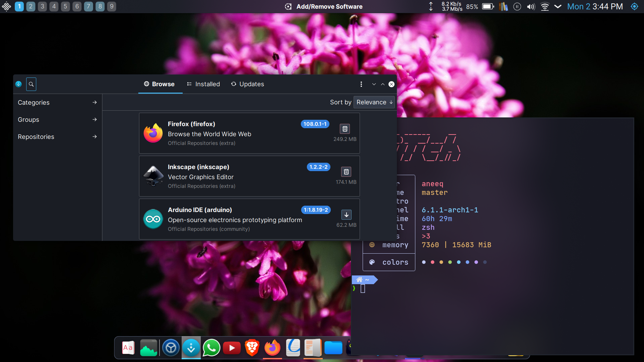The height and width of the screenshot is (362, 644).
Task: Uninstall Firefox using its trash icon
Action: pyautogui.click(x=345, y=128)
